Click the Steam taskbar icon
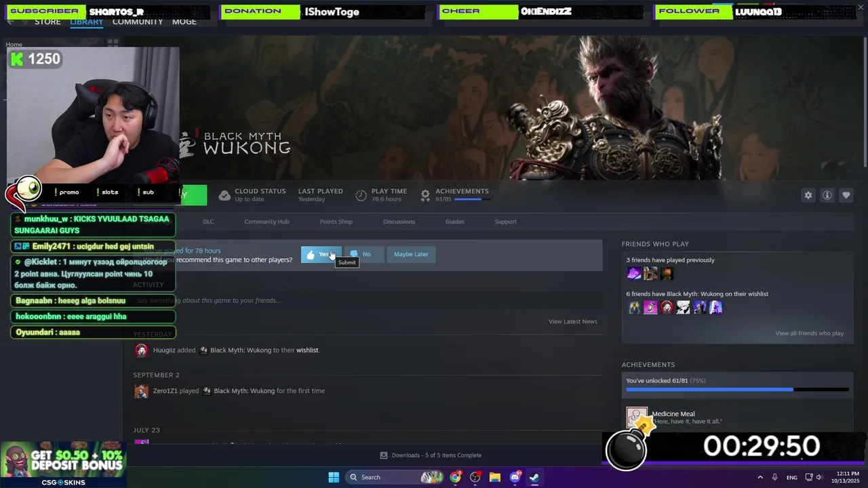Screen dimensions: 868x488 534,477
